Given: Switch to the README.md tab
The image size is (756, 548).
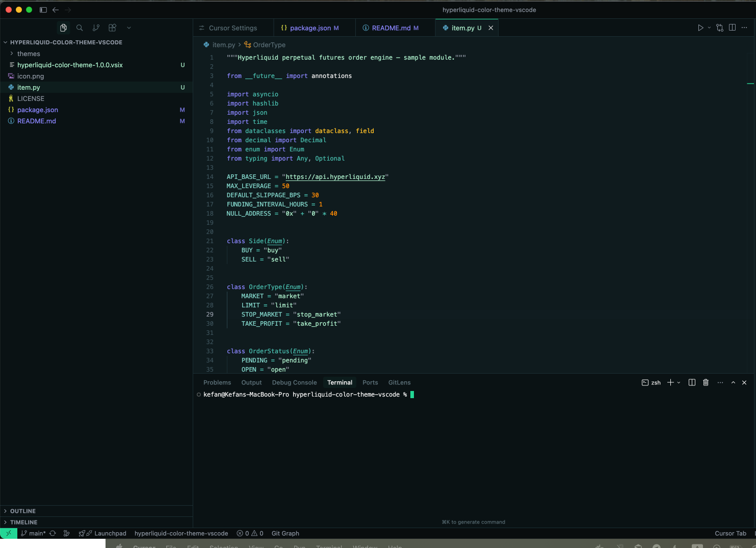Looking at the screenshot, I should (393, 28).
